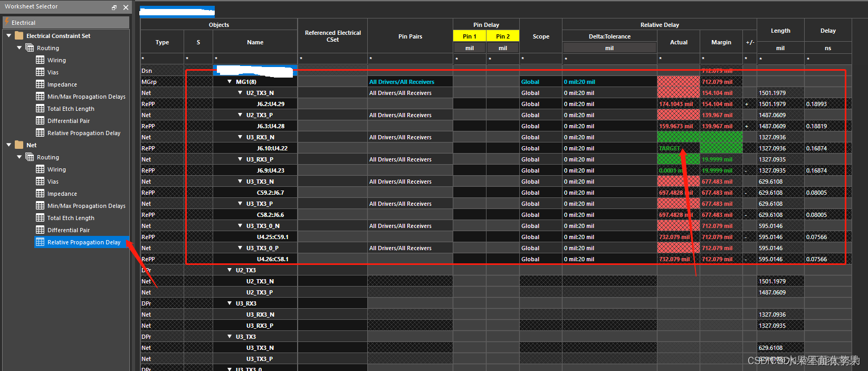Click Differential Pair icon under Electrical Constraint Set
Screen dimensions: 868x371
click(40, 121)
